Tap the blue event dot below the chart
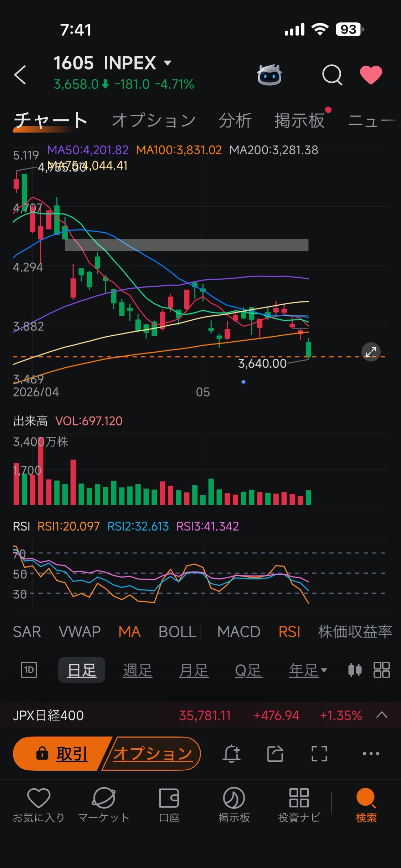This screenshot has width=401, height=868. click(x=243, y=382)
